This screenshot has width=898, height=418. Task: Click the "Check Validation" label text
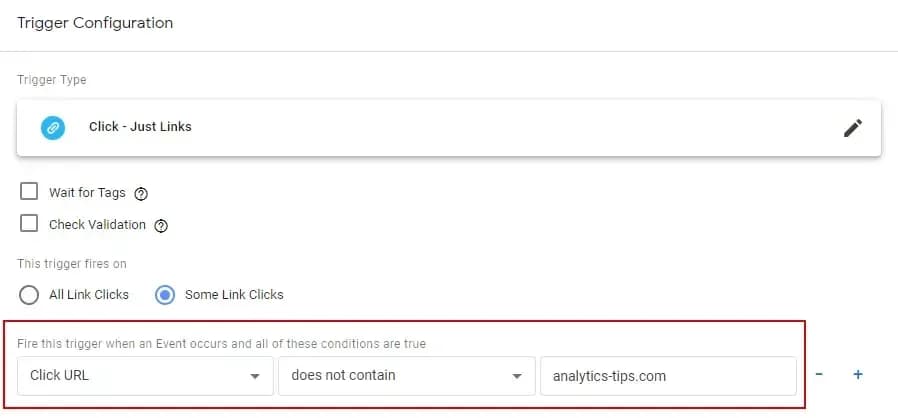point(97,225)
